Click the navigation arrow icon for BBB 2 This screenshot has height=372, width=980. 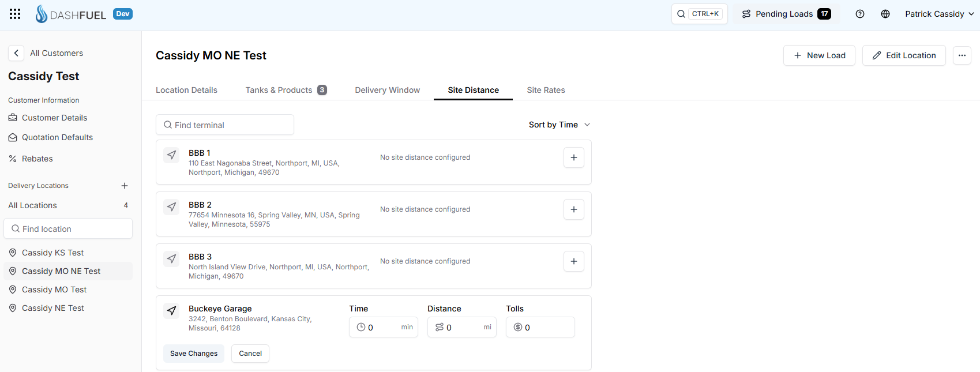171,207
